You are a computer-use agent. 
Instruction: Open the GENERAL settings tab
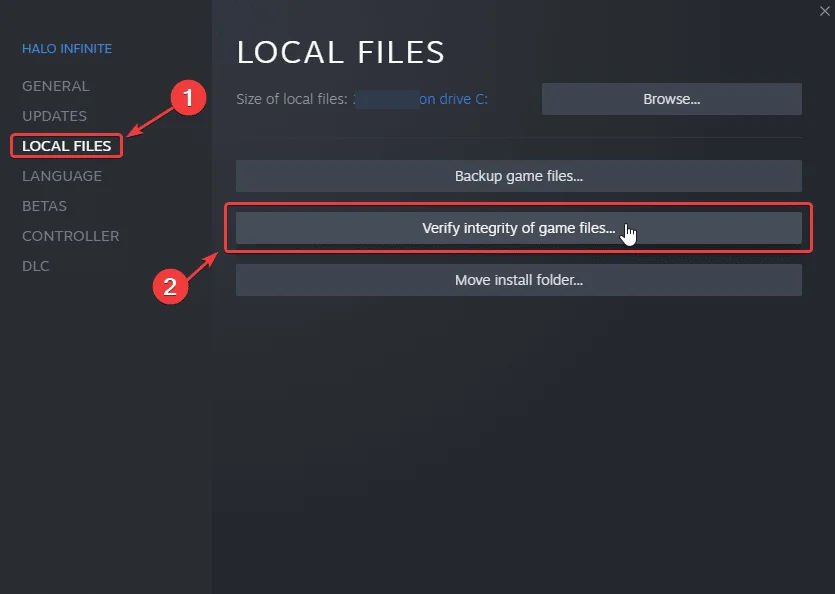[55, 86]
